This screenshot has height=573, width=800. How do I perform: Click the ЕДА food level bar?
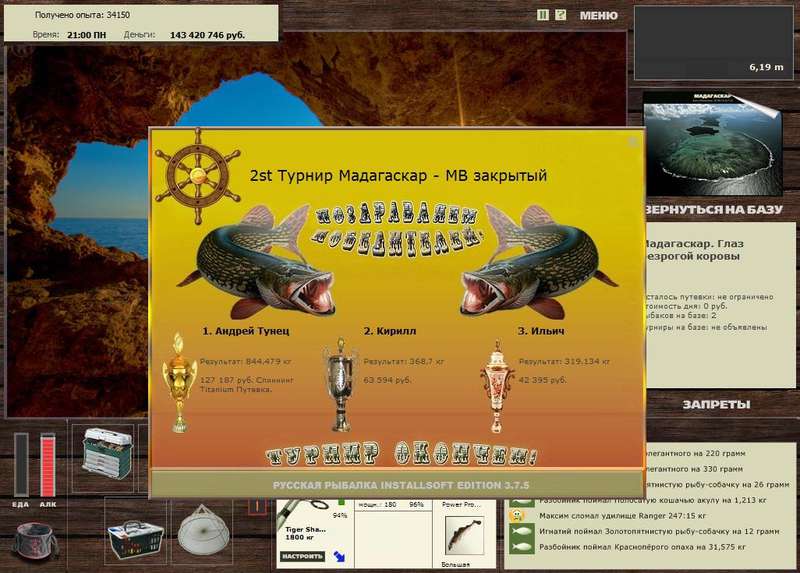click(21, 465)
